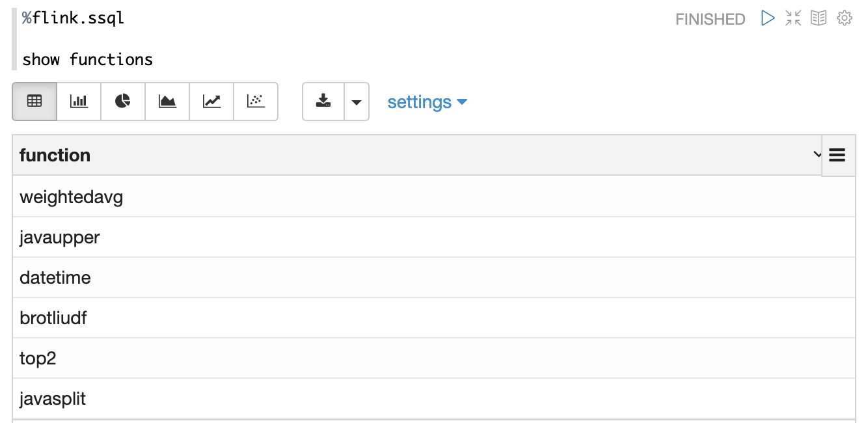
Task: Select the javasplit row
Action: pos(53,398)
